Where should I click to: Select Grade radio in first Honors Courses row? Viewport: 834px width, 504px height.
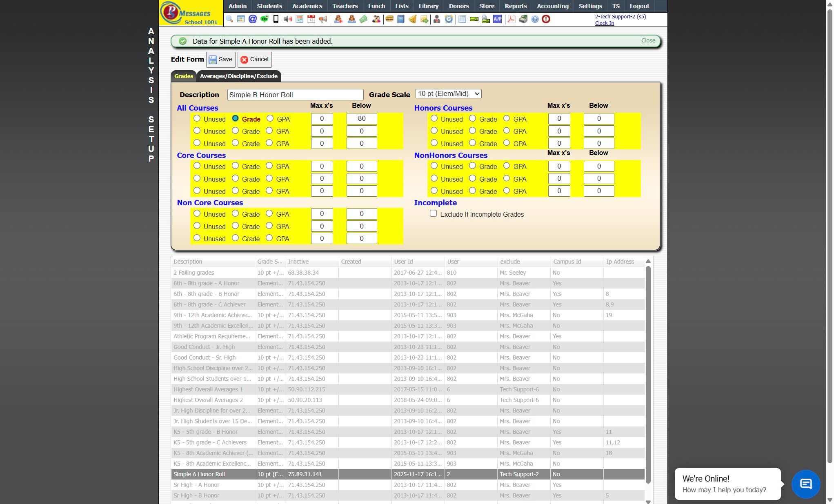click(472, 118)
